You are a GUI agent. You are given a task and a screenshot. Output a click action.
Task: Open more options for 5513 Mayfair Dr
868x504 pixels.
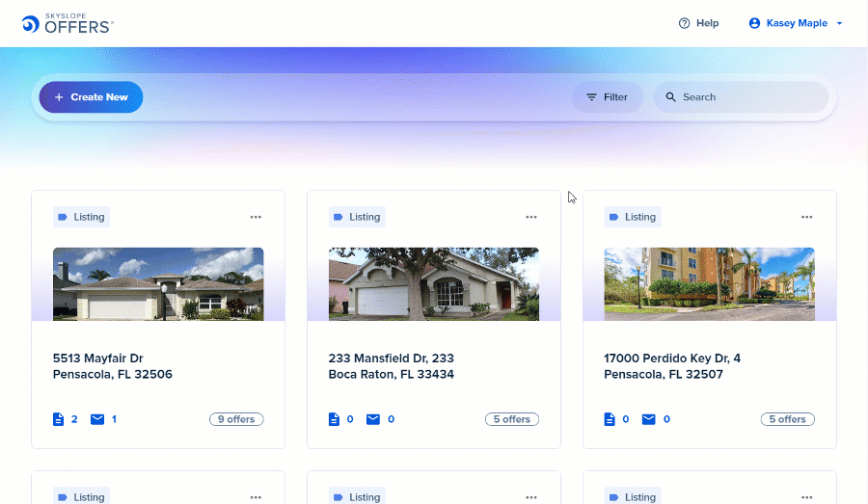tap(256, 217)
